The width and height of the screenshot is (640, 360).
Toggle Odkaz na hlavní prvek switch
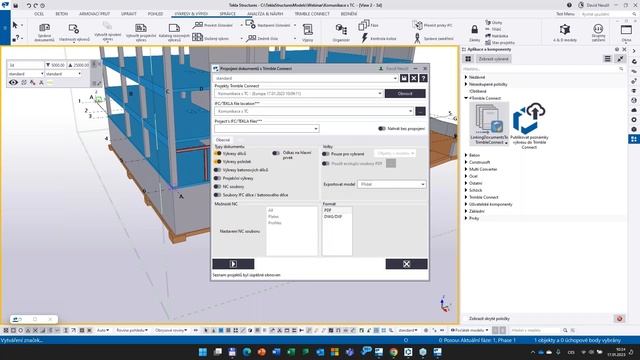276,153
